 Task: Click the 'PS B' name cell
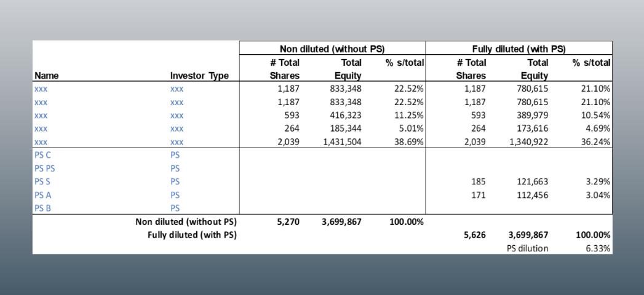point(42,208)
